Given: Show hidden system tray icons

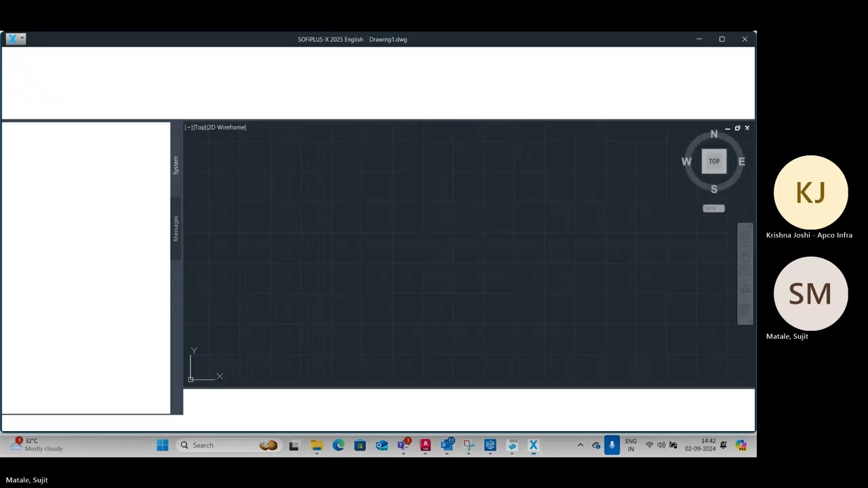Looking at the screenshot, I should pyautogui.click(x=580, y=445).
